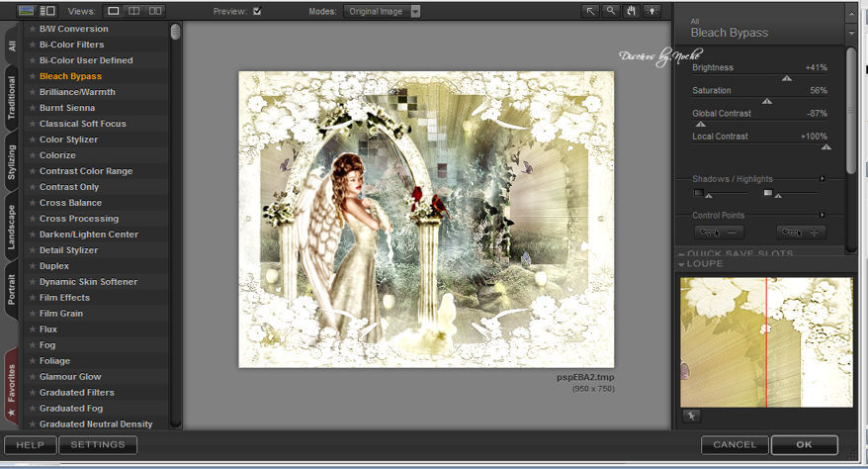This screenshot has height=469, width=868.
Task: Switch to split preview view
Action: click(134, 11)
